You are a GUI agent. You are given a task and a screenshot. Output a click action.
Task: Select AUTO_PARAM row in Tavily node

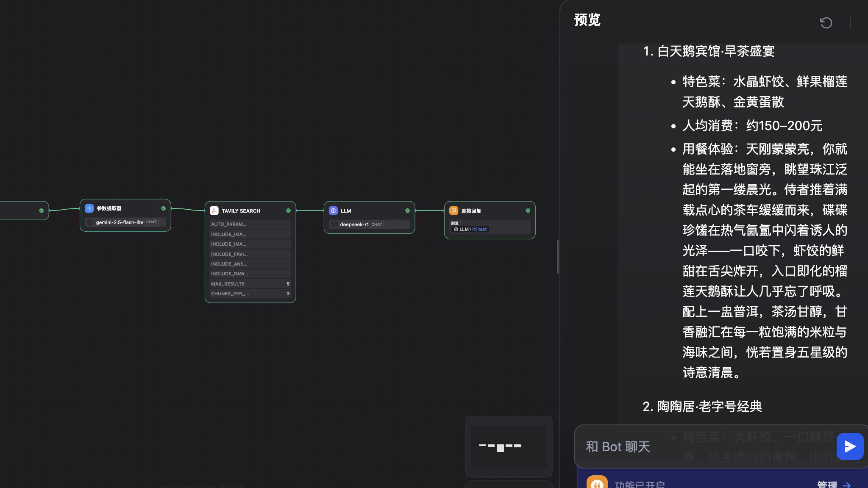point(250,224)
